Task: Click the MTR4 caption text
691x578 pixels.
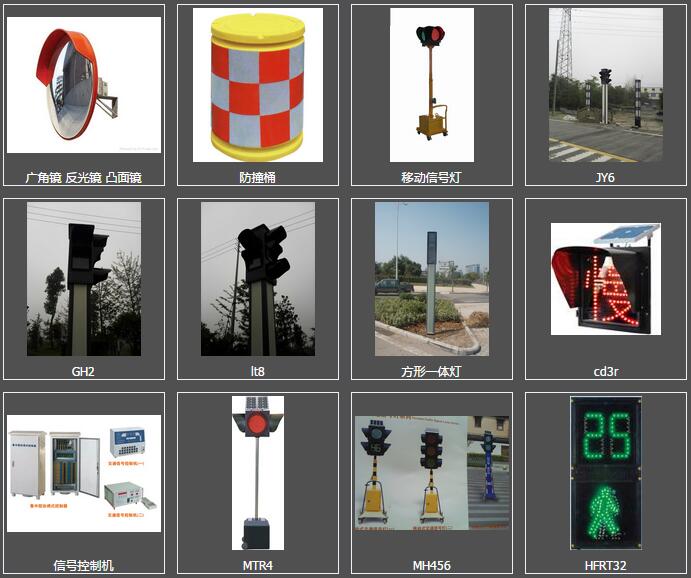Action: tap(258, 565)
